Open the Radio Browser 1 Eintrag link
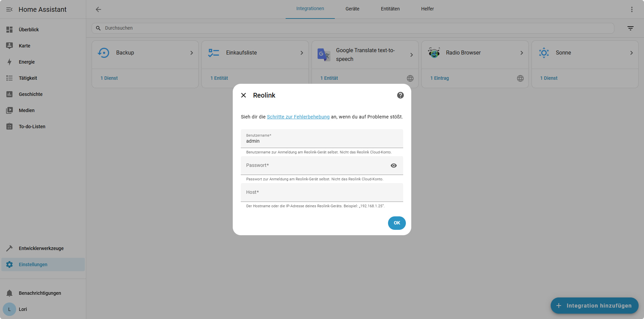644x319 pixels. coord(440,78)
